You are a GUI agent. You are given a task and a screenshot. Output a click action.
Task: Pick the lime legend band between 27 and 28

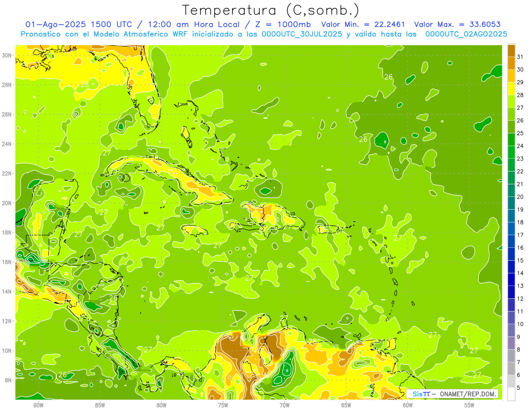point(511,102)
